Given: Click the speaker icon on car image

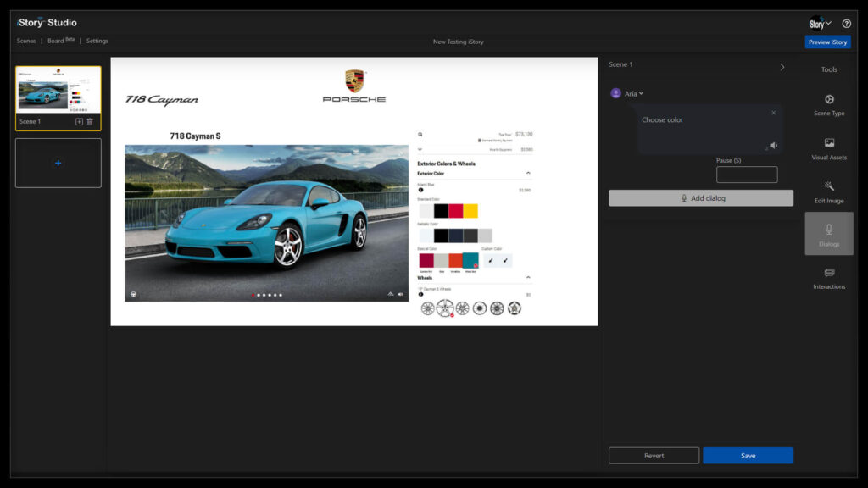Looking at the screenshot, I should (x=400, y=294).
